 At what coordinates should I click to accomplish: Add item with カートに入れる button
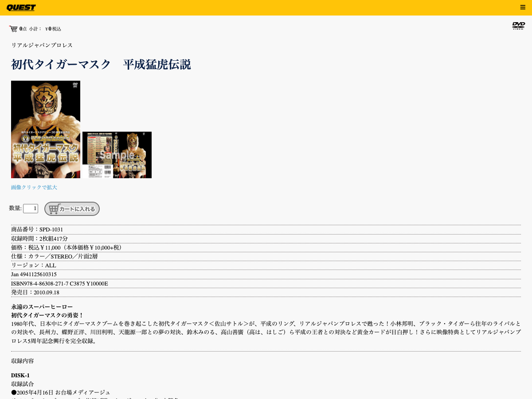(72, 209)
